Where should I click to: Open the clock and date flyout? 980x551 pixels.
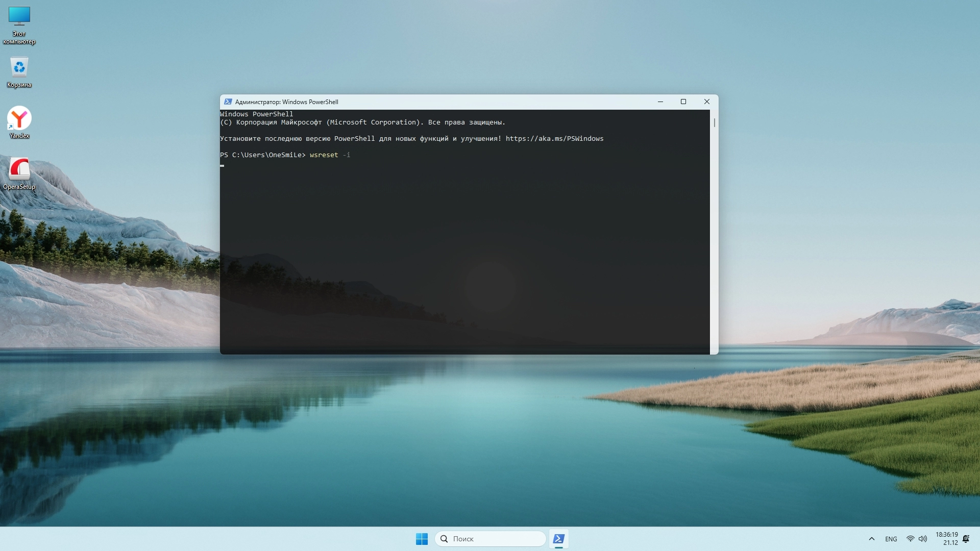click(x=947, y=539)
